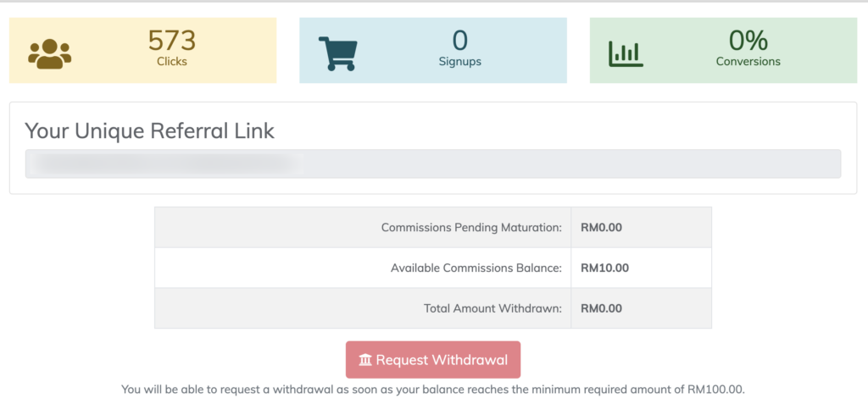868x404 pixels.
Task: Click the Available Commissions Balance label
Action: 476,268
